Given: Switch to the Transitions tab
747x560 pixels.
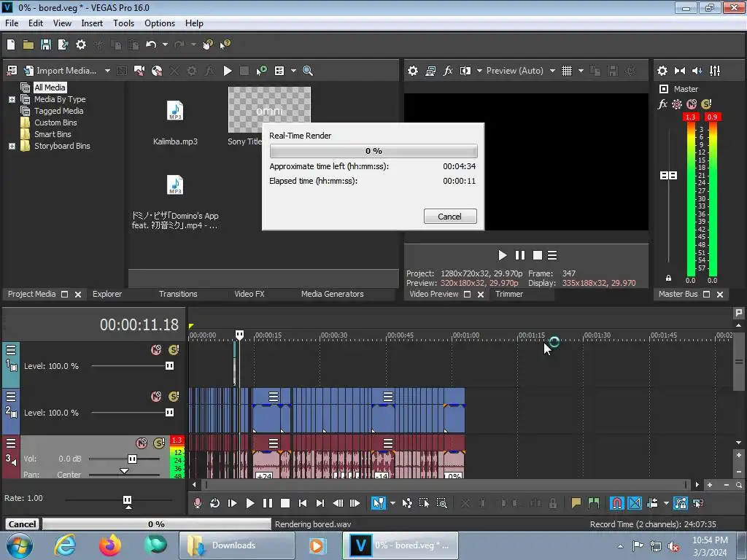Looking at the screenshot, I should point(178,295).
